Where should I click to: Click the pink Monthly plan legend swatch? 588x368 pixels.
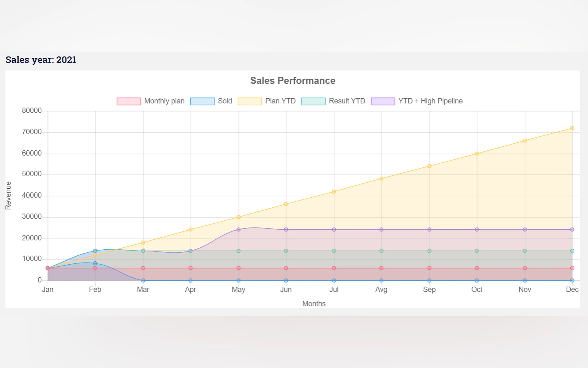tap(128, 101)
